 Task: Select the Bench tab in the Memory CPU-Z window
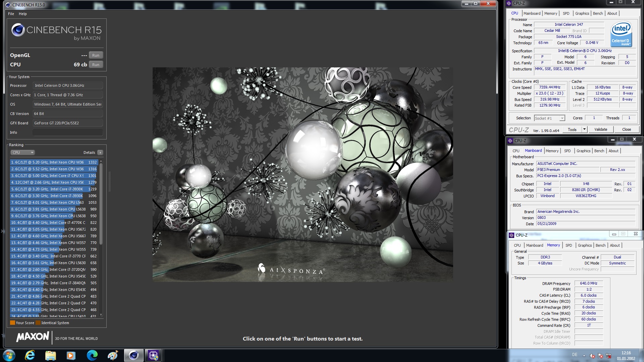601,245
